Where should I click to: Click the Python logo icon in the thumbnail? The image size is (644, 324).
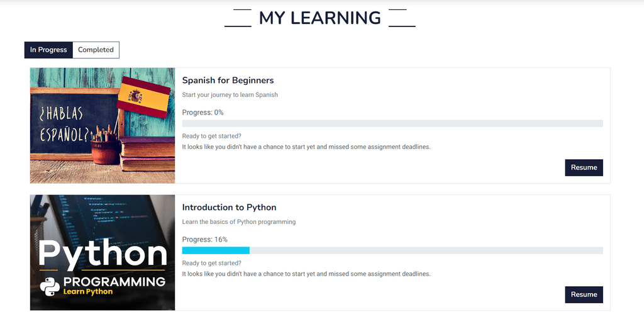[x=50, y=287]
